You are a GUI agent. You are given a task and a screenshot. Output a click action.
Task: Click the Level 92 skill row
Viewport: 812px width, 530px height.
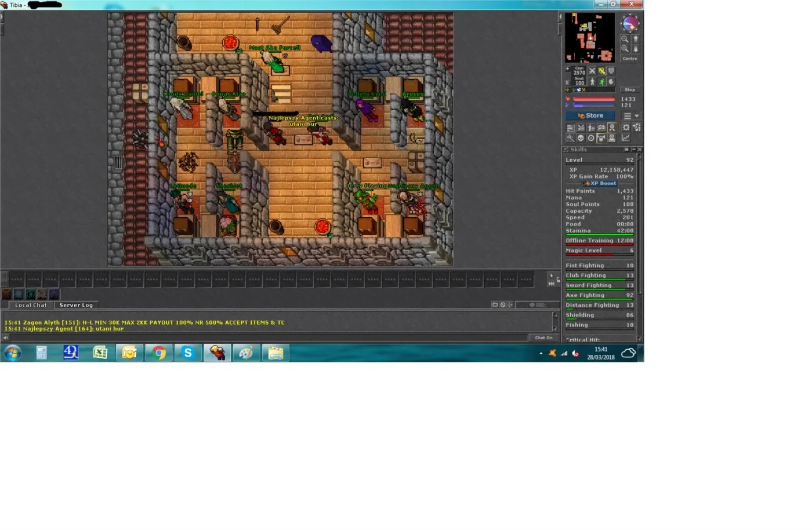[x=600, y=160]
